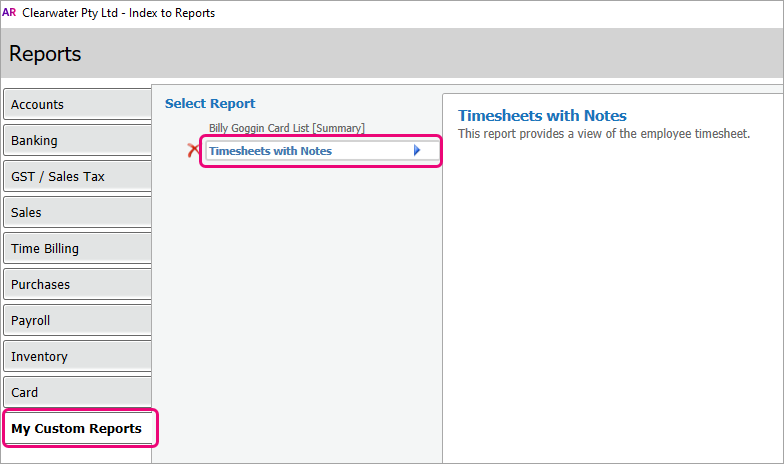Click the Timesheets with Notes heading
784x464 pixels.
tap(542, 116)
